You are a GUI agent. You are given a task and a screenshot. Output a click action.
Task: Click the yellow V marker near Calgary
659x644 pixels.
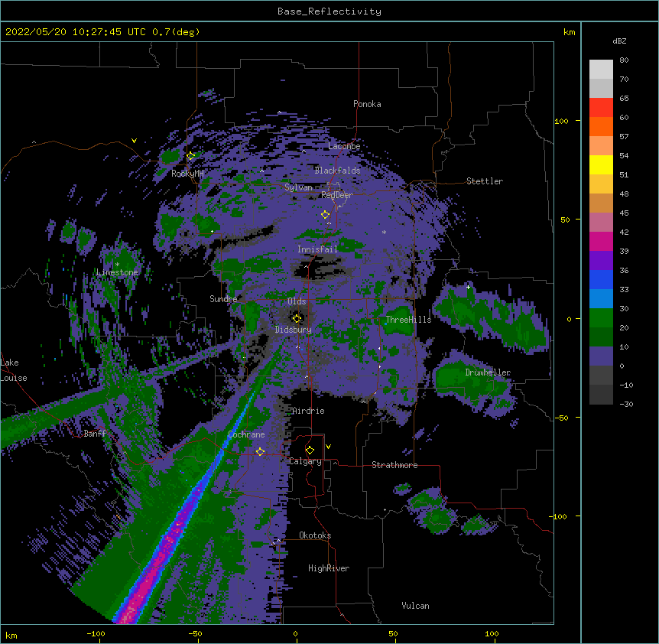(x=328, y=447)
